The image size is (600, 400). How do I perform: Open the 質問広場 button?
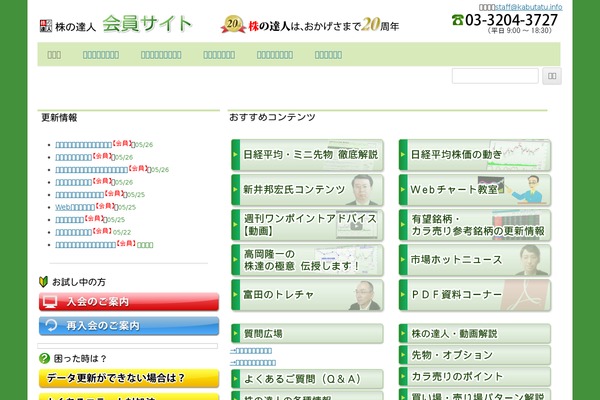point(307,333)
